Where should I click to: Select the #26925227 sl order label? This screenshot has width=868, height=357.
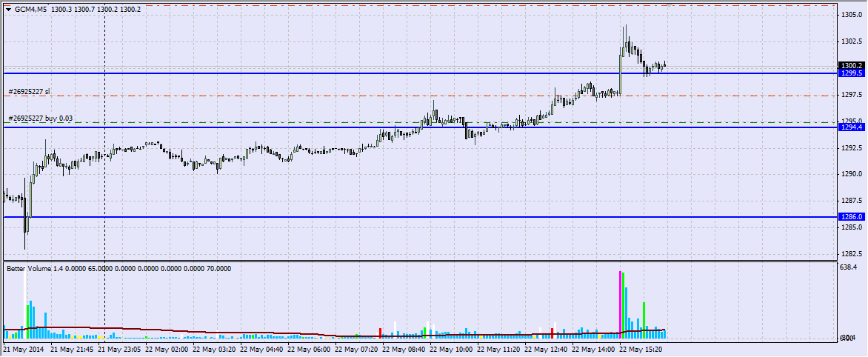point(30,91)
